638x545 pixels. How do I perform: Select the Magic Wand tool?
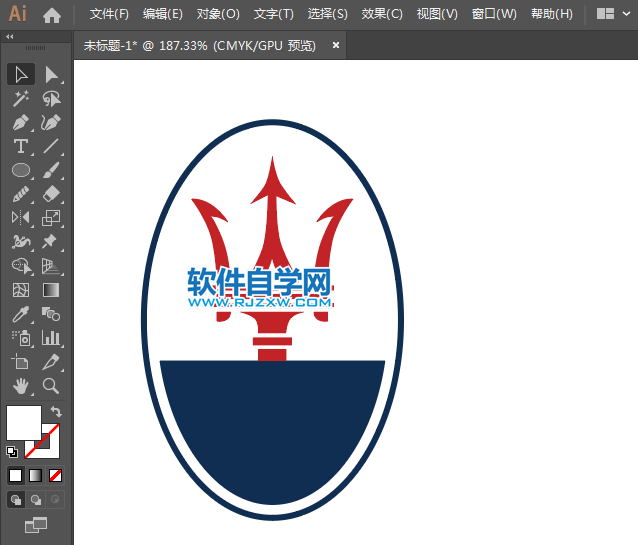point(21,98)
